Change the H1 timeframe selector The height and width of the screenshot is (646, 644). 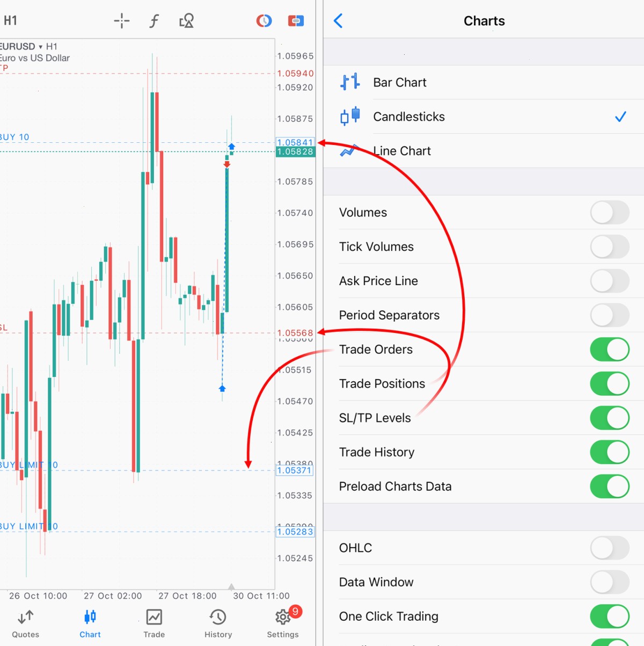click(x=11, y=21)
